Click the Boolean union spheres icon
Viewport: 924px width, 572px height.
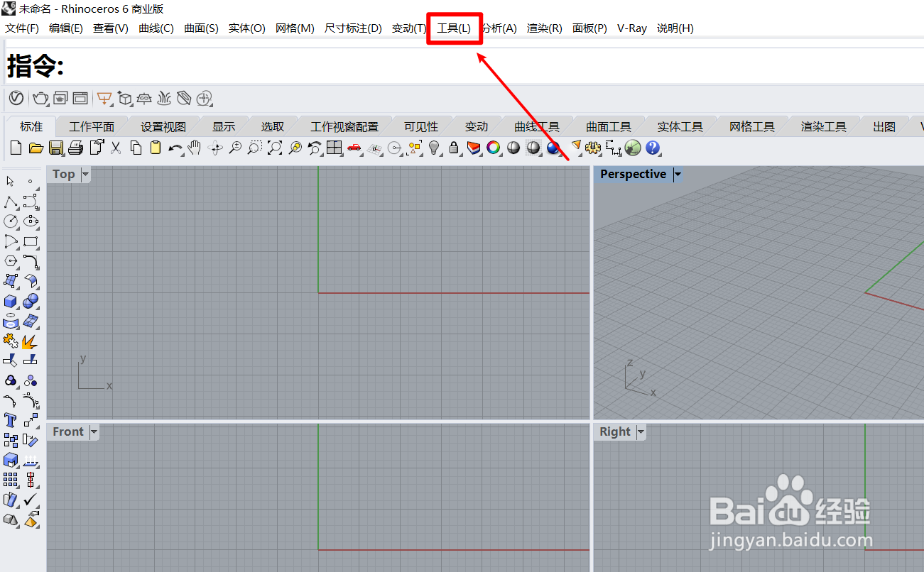tap(31, 301)
